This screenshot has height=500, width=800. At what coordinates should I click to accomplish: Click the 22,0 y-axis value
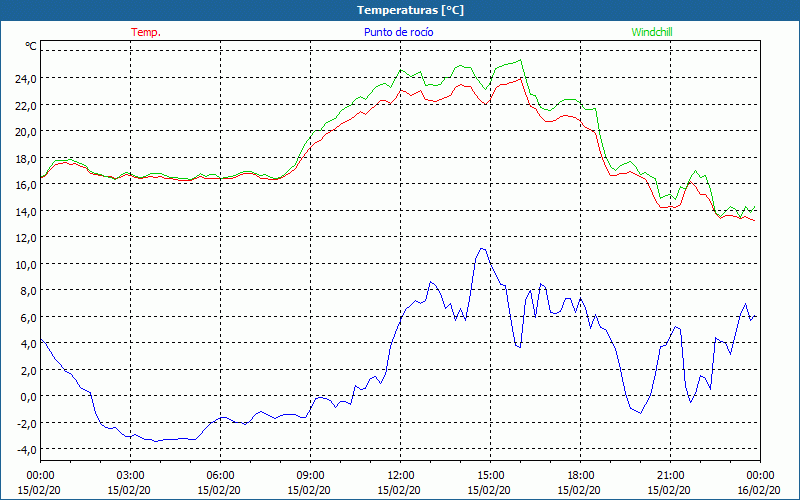point(26,105)
